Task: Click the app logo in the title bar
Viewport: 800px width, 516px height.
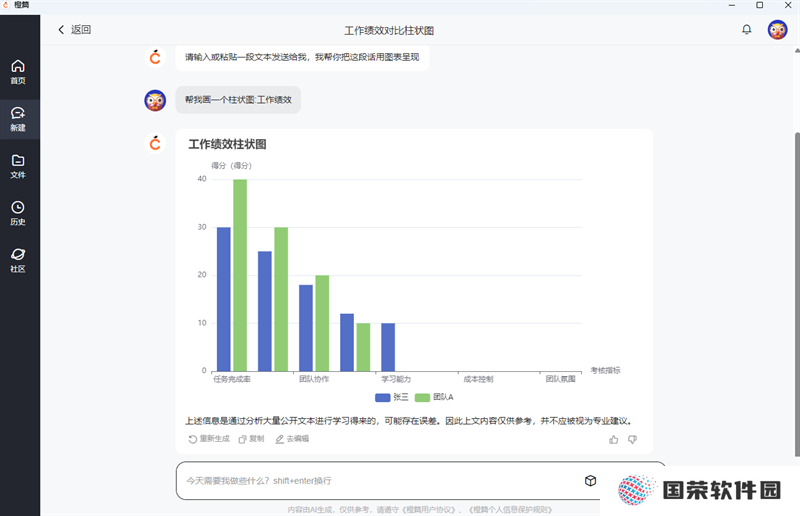Action: coord(6,5)
